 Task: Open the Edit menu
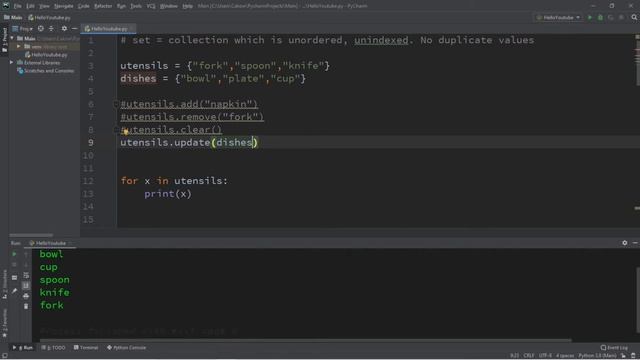click(x=31, y=6)
